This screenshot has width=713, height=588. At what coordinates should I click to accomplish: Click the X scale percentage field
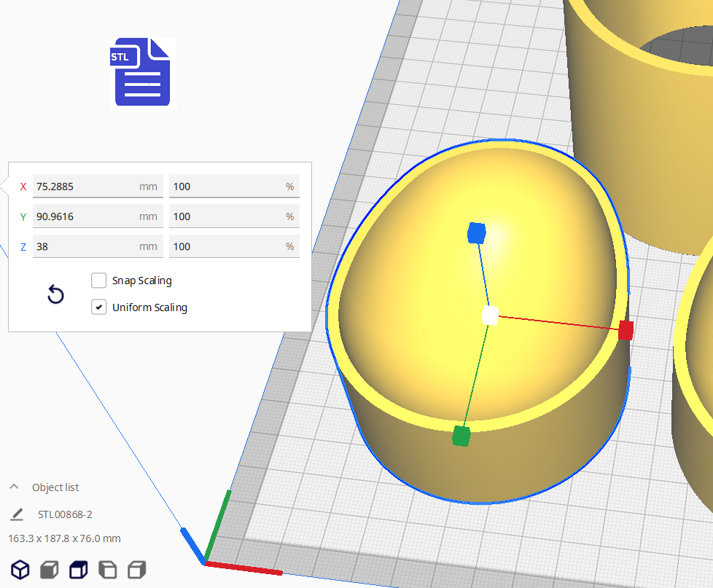tap(226, 187)
